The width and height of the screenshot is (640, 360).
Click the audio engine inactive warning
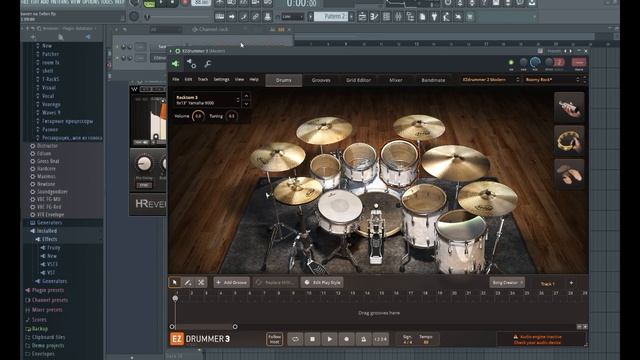point(541,340)
